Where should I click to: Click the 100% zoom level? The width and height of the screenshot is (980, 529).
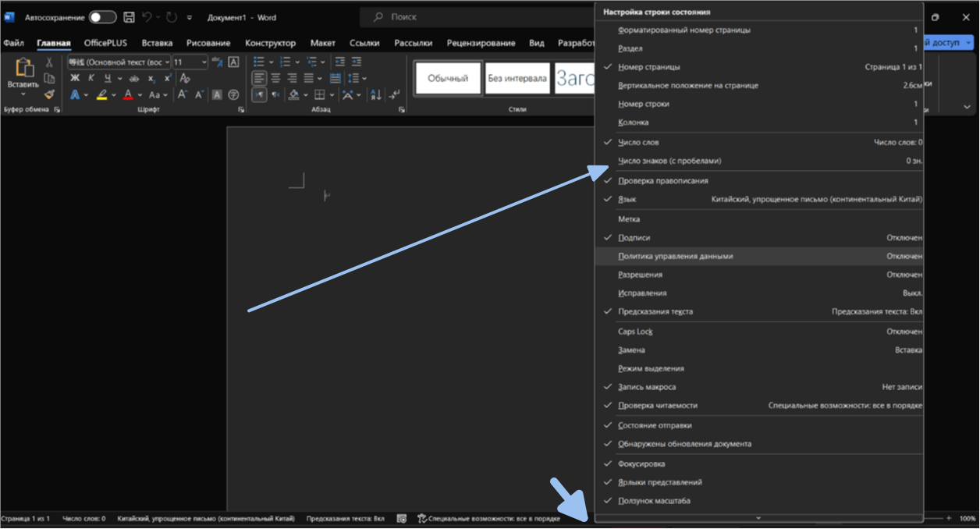[968, 518]
